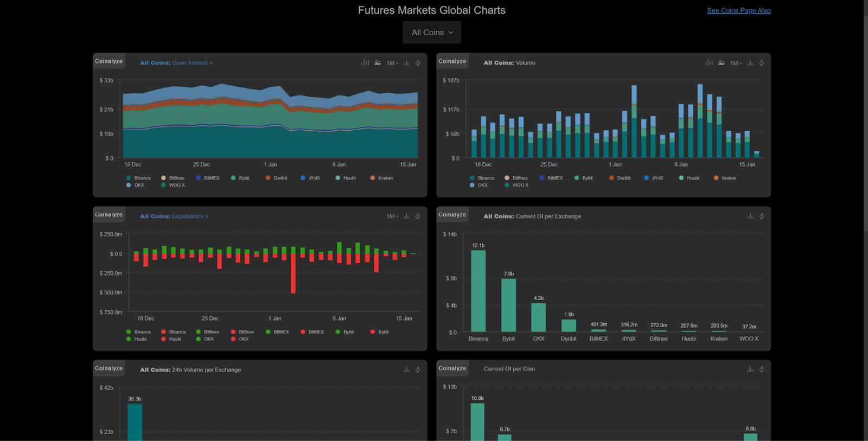
Task: Open the 1M timeframe dropdown on Open Interest chart
Action: [392, 63]
